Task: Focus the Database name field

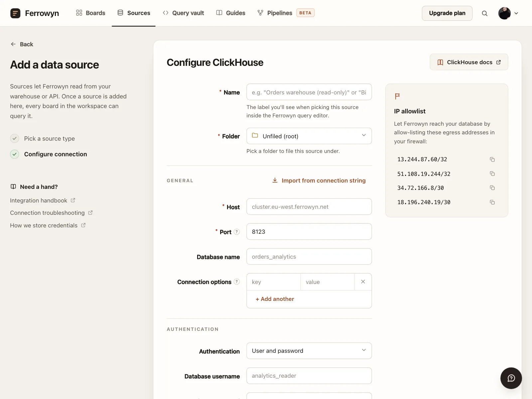Action: (x=309, y=257)
